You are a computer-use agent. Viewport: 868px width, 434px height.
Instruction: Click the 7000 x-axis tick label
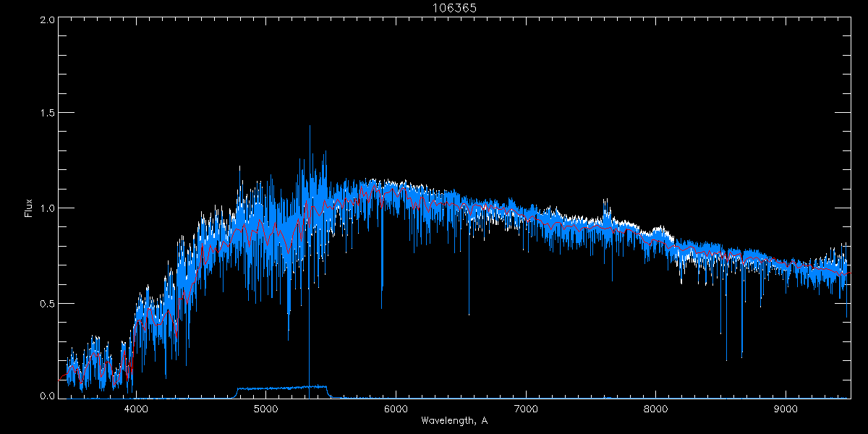526,409
